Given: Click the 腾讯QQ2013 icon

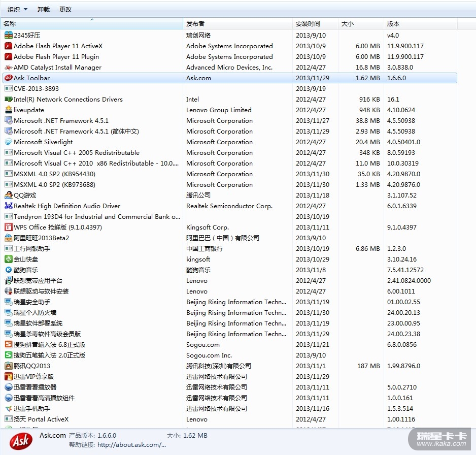Looking at the screenshot, I should pyautogui.click(x=9, y=366).
